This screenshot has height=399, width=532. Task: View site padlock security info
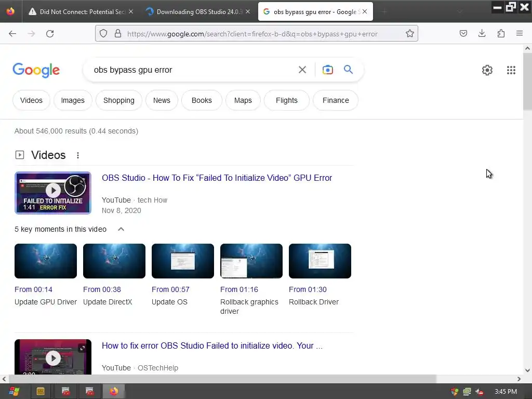118,34
